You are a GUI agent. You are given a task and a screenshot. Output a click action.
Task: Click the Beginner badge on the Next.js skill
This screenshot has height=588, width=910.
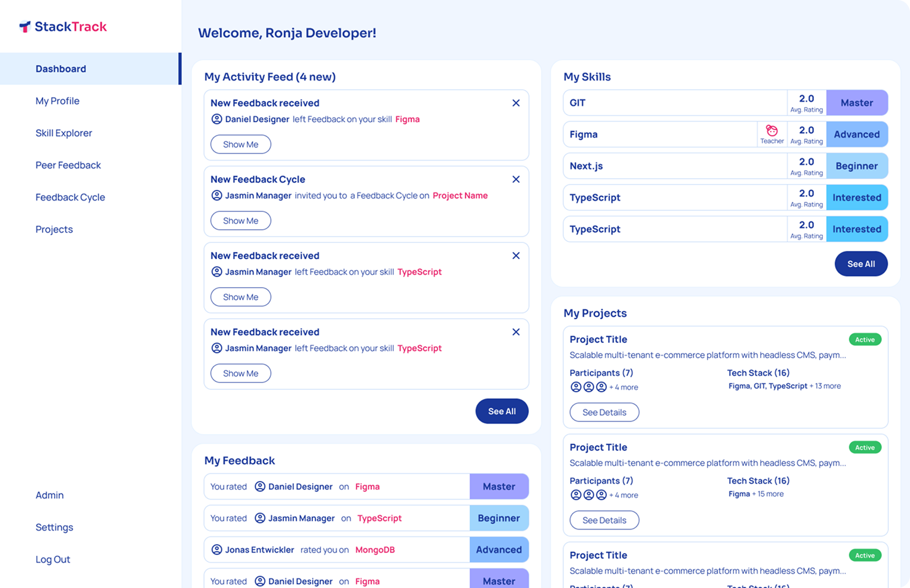click(x=857, y=166)
